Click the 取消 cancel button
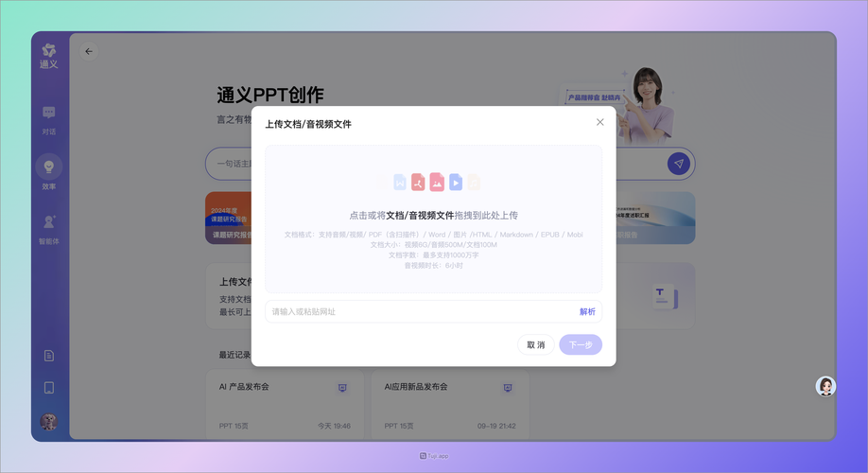This screenshot has width=868, height=473. [x=536, y=344]
